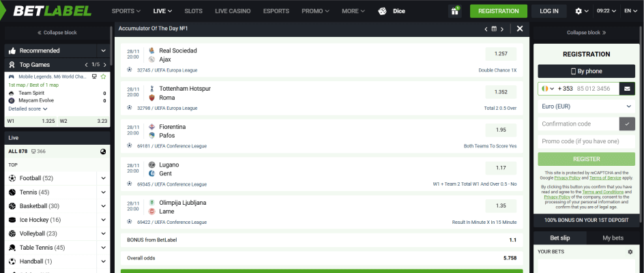Open the Terms and Conditions link
This screenshot has width=644, height=273.
(x=602, y=192)
